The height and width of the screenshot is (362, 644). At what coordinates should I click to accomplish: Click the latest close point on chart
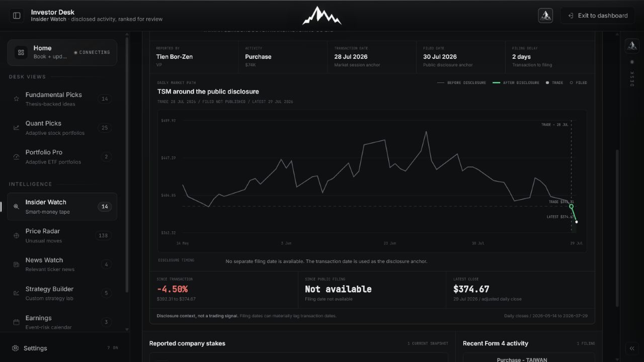577,222
